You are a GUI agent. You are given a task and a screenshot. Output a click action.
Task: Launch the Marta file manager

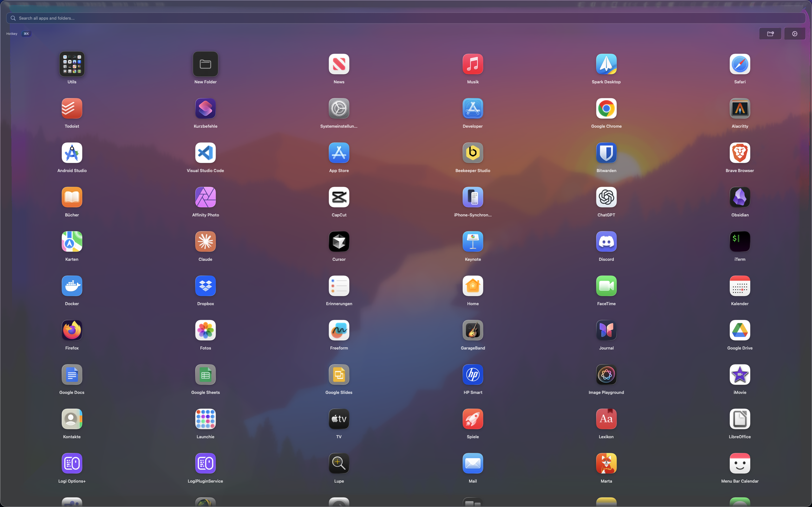606,463
